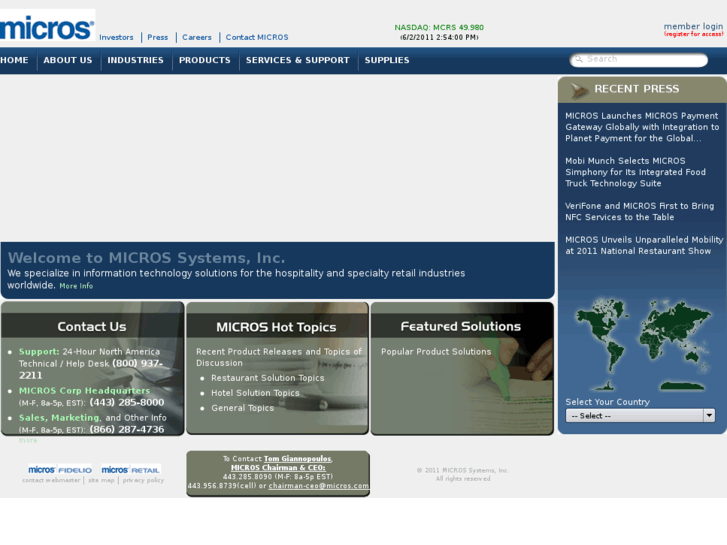Click the Careers link

[197, 37]
